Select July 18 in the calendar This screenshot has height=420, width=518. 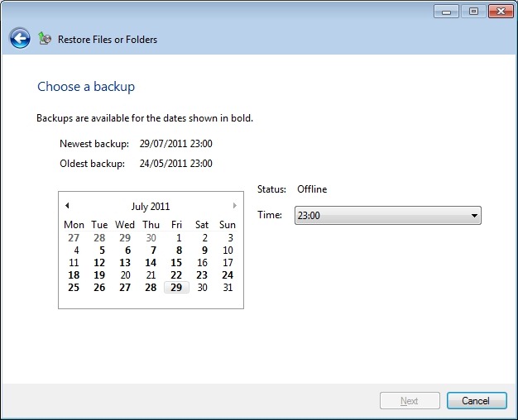74,275
